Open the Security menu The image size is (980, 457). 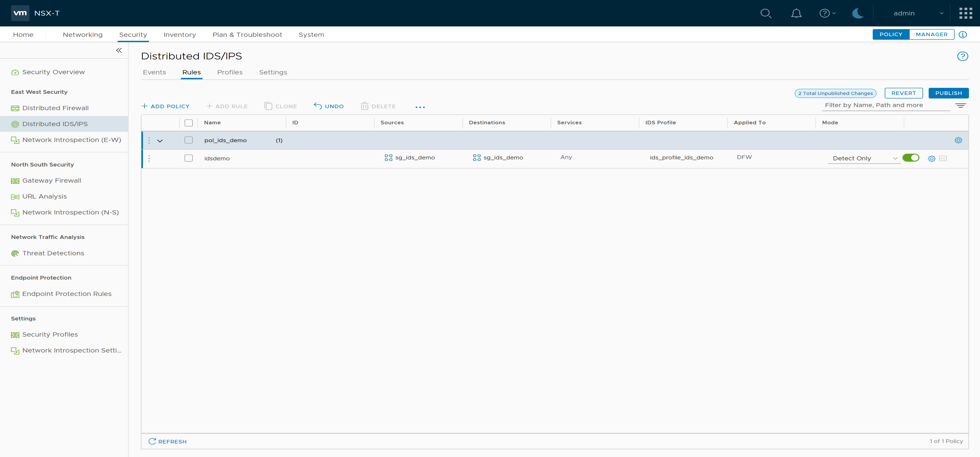click(x=133, y=35)
